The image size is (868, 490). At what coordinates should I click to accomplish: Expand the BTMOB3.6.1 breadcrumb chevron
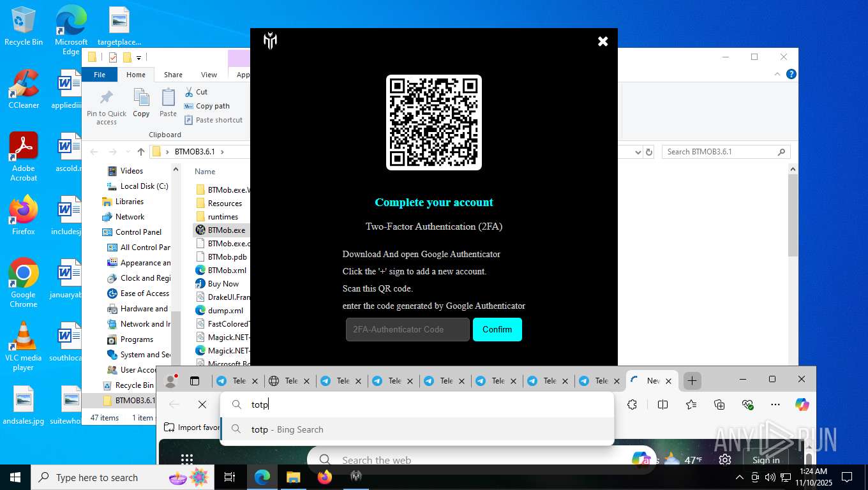click(222, 152)
